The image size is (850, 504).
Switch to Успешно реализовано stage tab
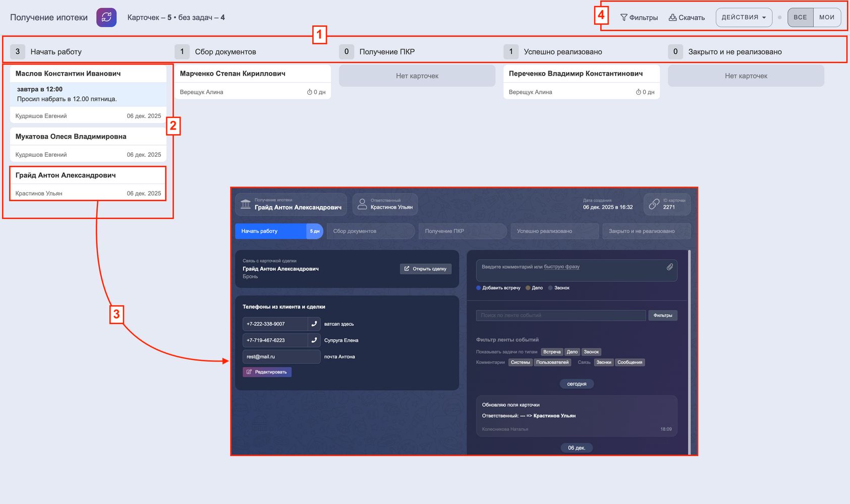[554, 231]
